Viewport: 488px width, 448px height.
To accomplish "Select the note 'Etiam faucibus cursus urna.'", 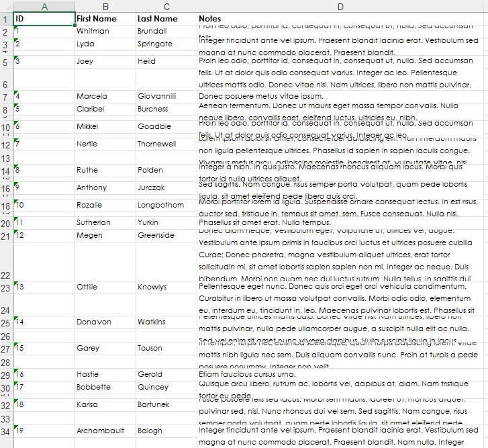I will point(341,374).
